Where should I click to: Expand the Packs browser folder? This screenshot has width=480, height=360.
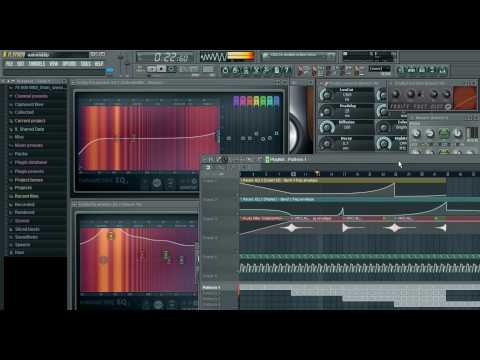[x=21, y=154]
